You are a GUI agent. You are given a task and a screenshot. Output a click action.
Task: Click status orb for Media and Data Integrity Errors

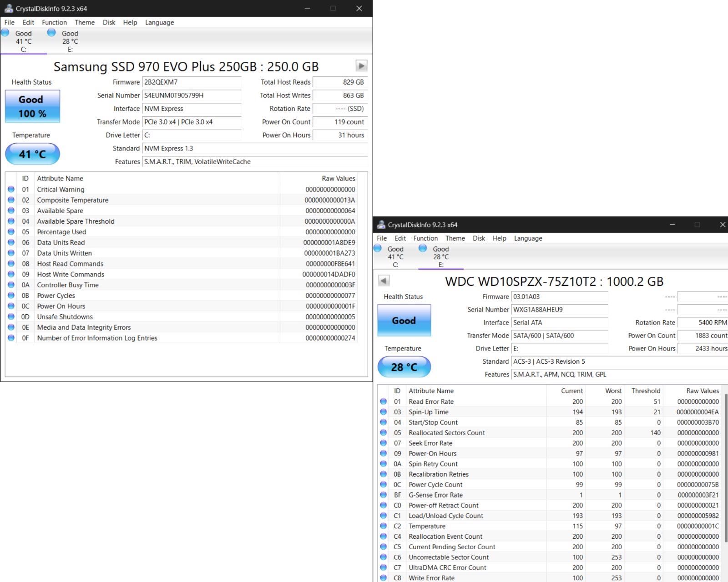click(11, 327)
